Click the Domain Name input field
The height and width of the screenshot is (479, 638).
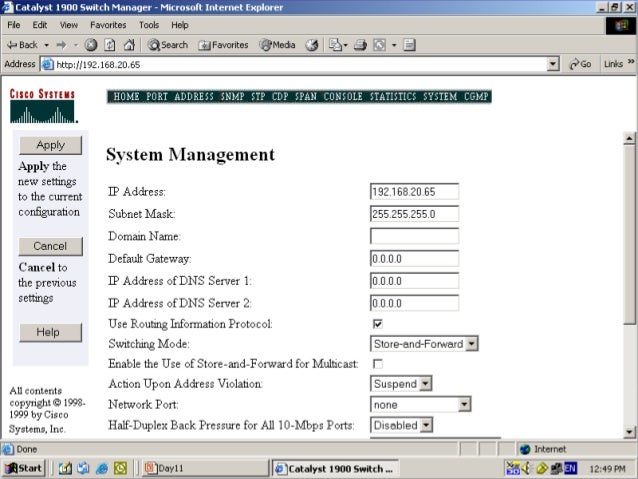pos(414,236)
